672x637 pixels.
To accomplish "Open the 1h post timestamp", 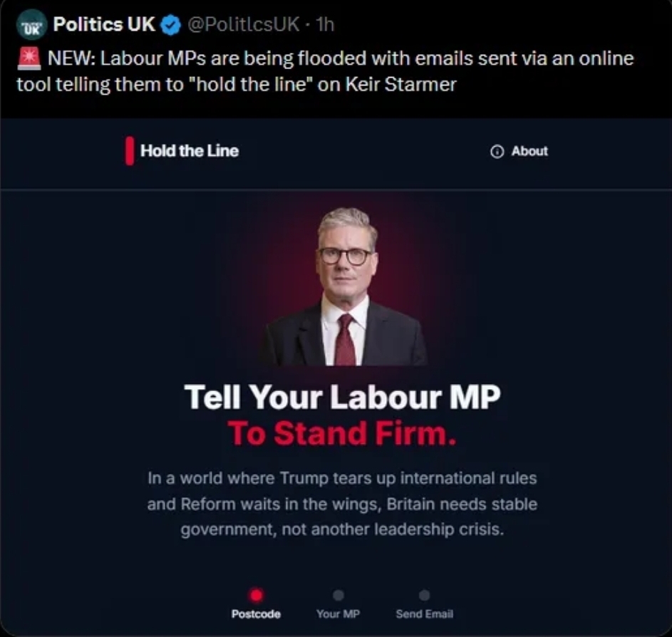I will [325, 24].
